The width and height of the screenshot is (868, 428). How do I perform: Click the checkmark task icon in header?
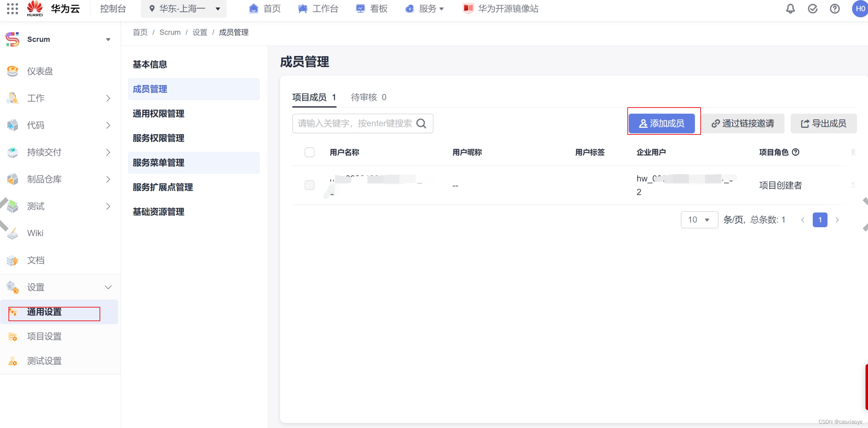point(812,9)
